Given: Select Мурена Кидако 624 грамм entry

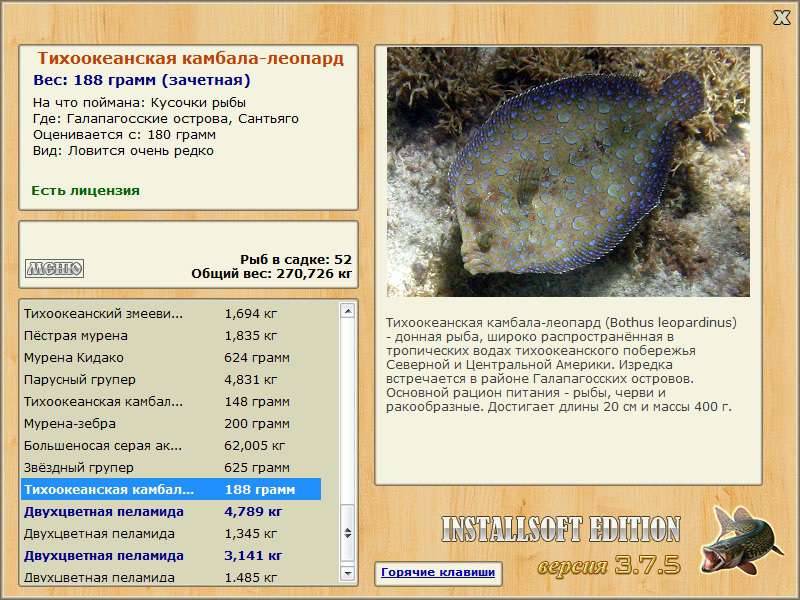Looking at the screenshot, I should point(171,358).
